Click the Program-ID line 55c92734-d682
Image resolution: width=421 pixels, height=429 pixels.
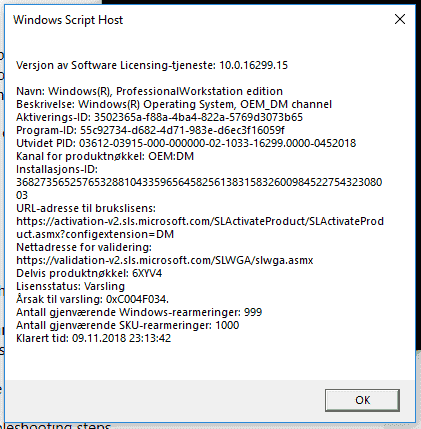[150, 130]
